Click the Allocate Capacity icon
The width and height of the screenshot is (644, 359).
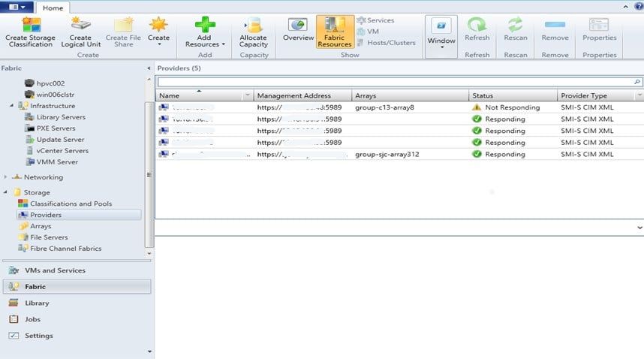pos(253,26)
